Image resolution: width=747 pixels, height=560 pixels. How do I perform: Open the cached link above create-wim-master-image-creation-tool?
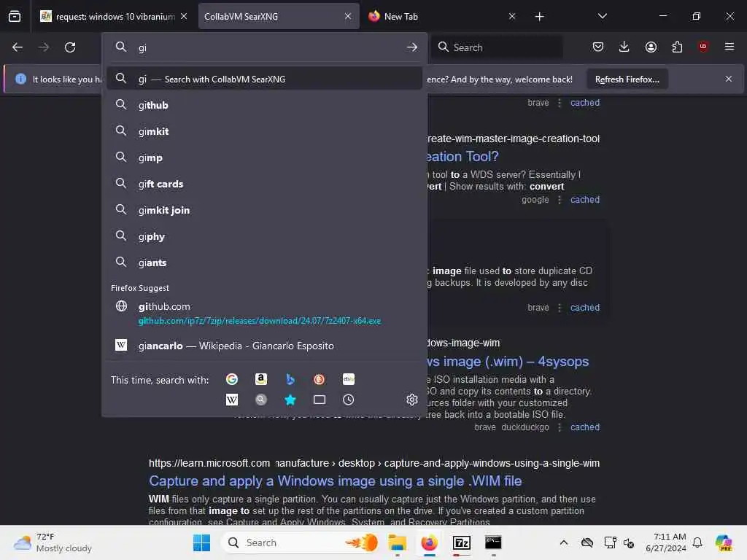(x=585, y=102)
